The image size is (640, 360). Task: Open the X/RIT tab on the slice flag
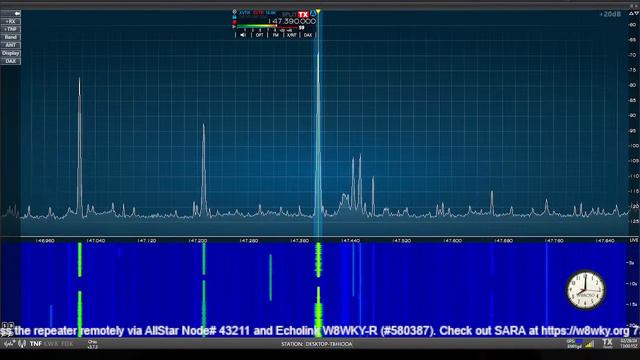click(x=291, y=35)
